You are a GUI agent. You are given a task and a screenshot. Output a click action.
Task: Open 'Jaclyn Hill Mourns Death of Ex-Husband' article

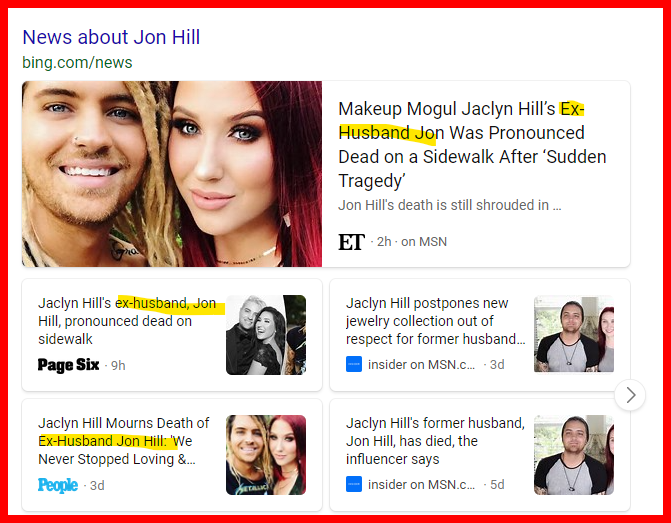point(124,441)
